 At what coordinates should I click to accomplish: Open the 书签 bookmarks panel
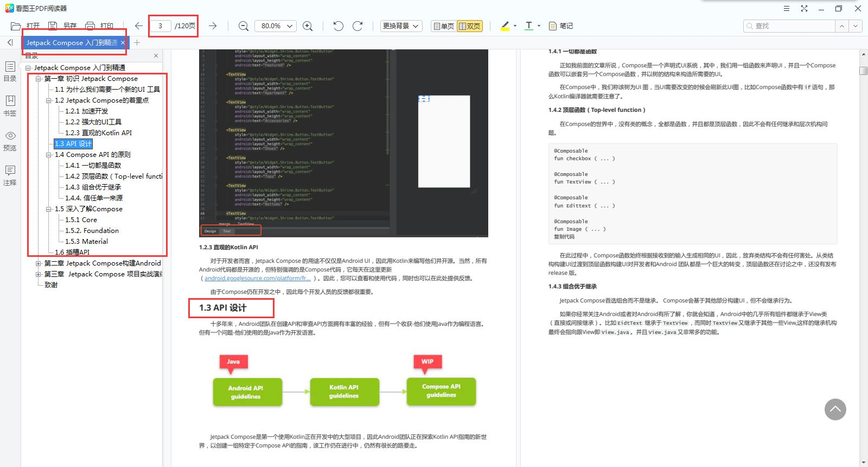pos(10,106)
